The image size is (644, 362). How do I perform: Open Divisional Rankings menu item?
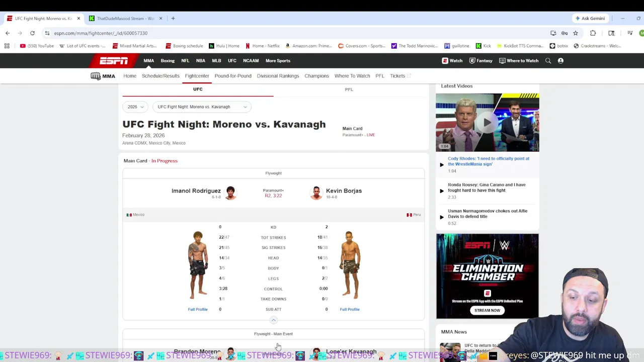pos(278,76)
